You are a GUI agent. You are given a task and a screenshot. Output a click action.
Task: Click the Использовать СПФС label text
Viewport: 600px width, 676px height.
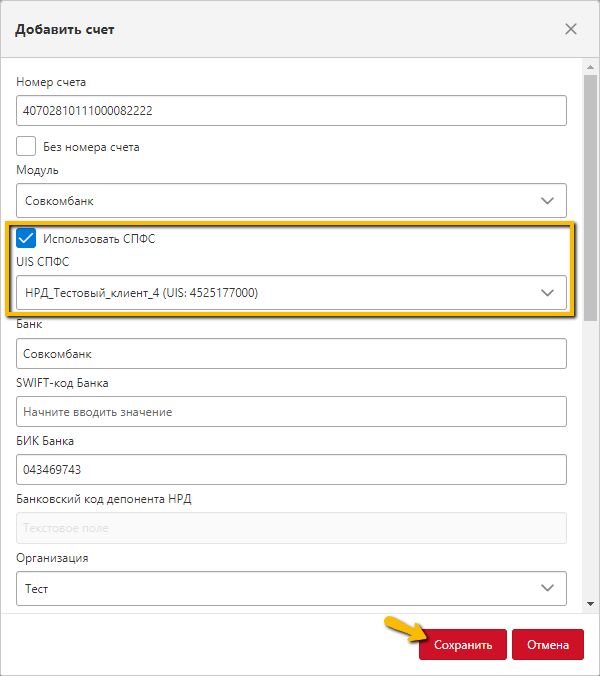coord(99,239)
